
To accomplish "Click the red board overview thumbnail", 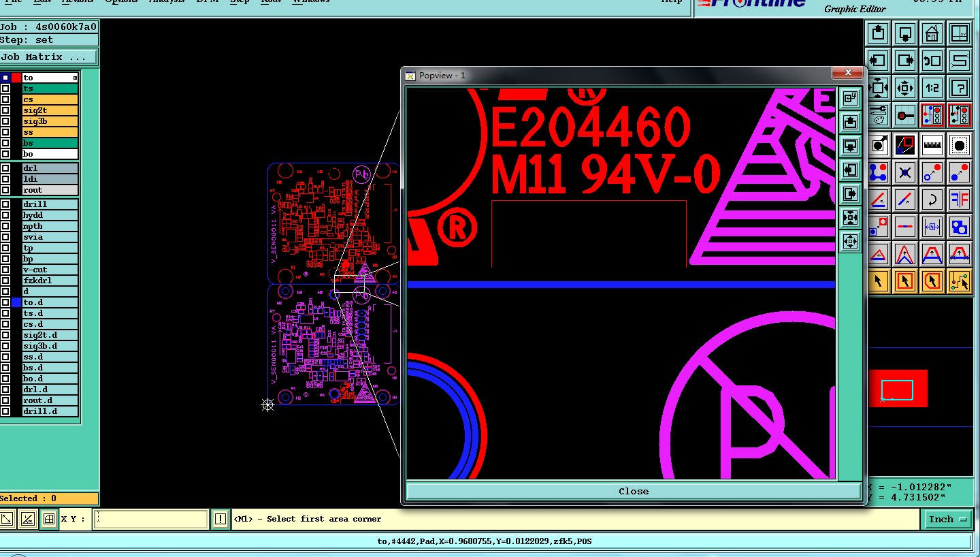I will (x=898, y=389).
